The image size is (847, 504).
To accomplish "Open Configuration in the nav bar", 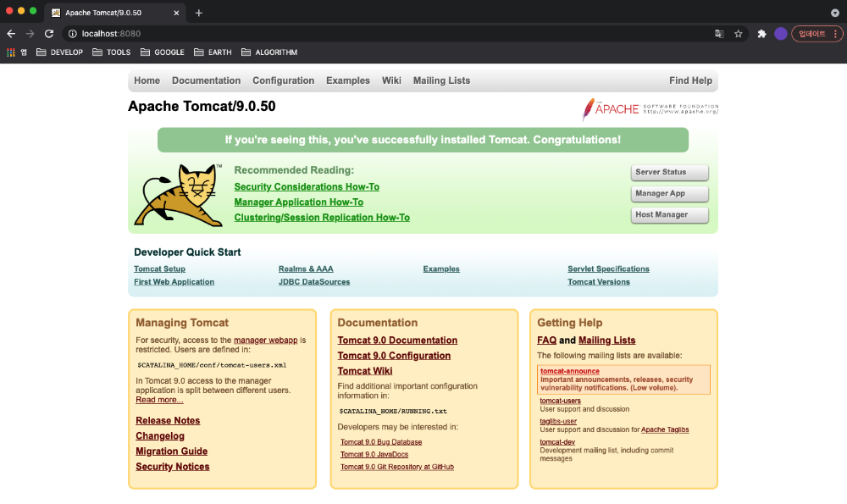I will [x=283, y=80].
